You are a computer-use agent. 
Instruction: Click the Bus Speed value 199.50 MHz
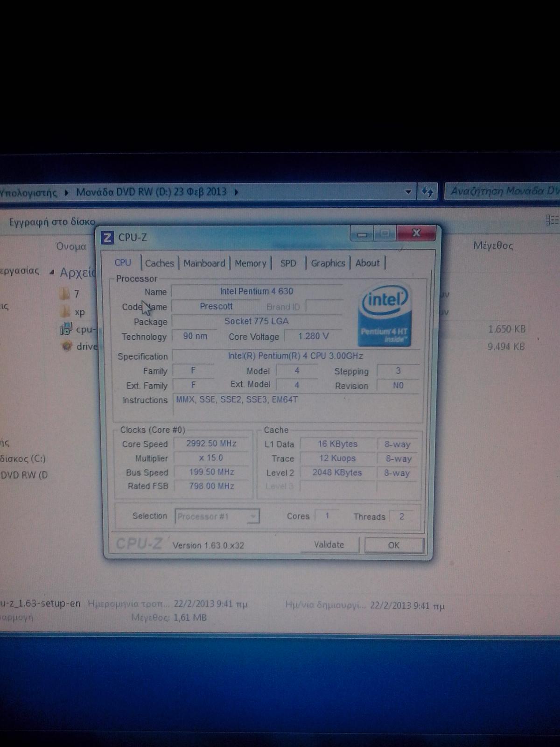pyautogui.click(x=211, y=472)
